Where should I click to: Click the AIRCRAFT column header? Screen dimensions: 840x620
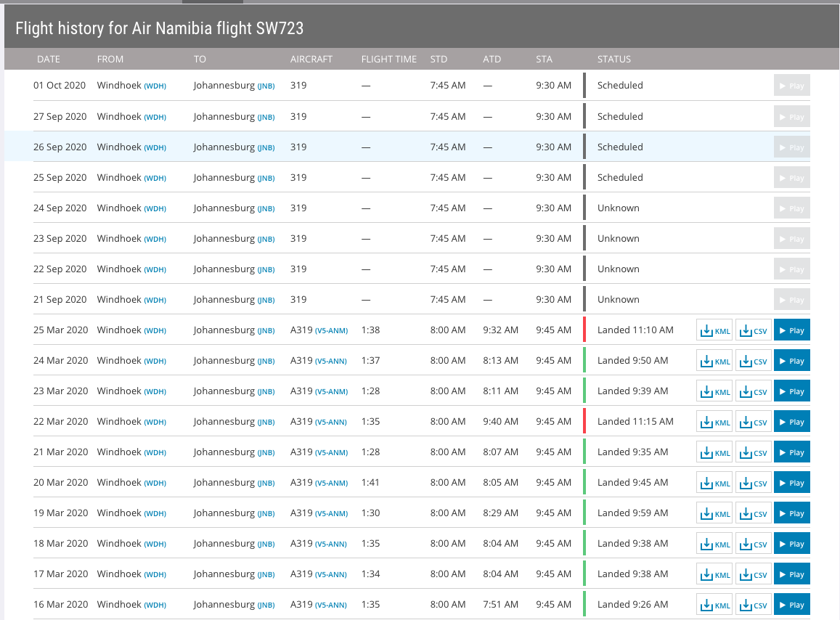(311, 60)
